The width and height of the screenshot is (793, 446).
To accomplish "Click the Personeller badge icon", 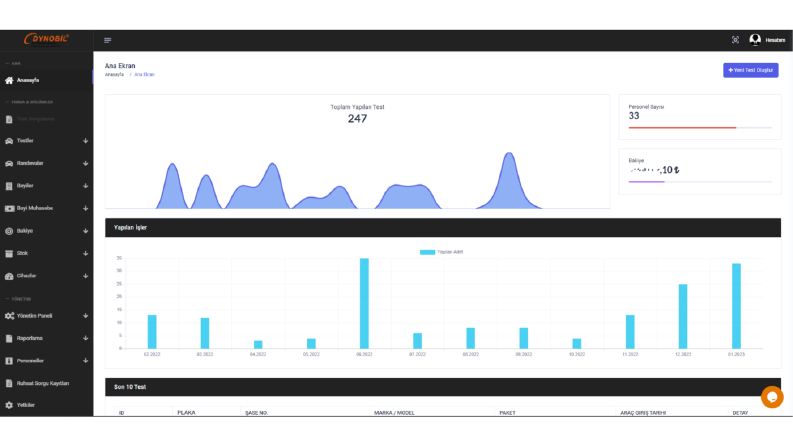I will tap(9, 361).
